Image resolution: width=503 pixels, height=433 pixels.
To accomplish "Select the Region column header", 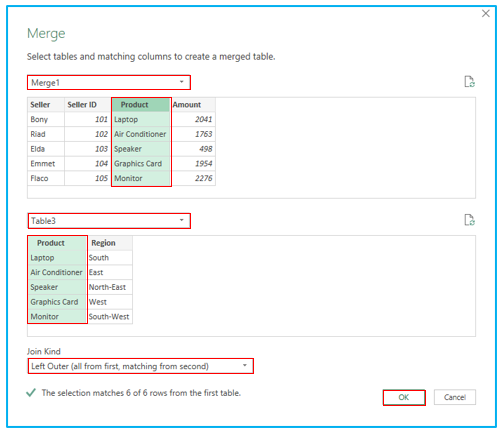I will coord(110,243).
